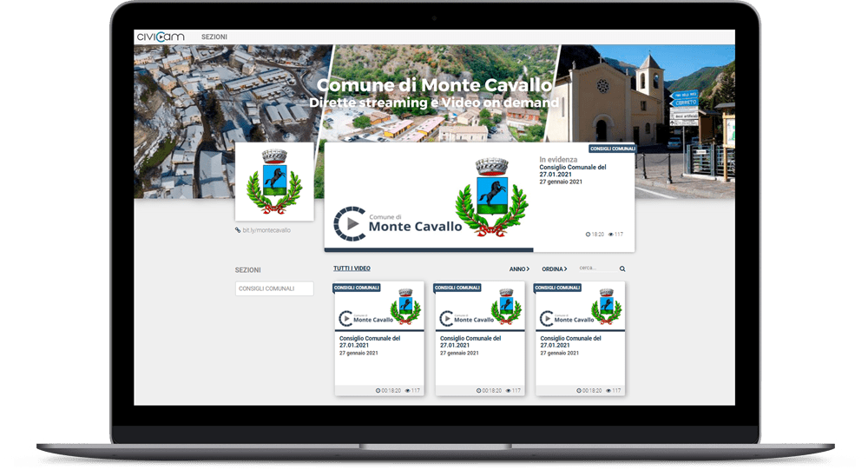Expand the ANNO filter dropdown
Screen dimensions: 868x470
(x=519, y=268)
